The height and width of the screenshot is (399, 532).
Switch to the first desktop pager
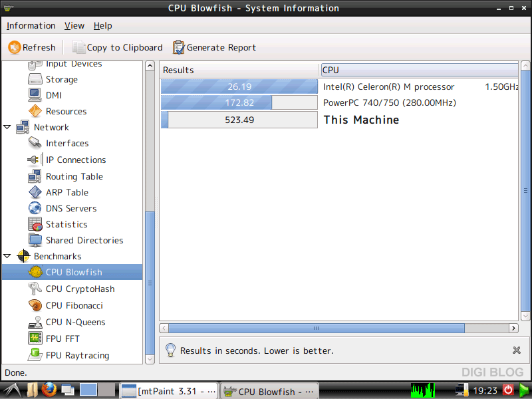click(88, 390)
